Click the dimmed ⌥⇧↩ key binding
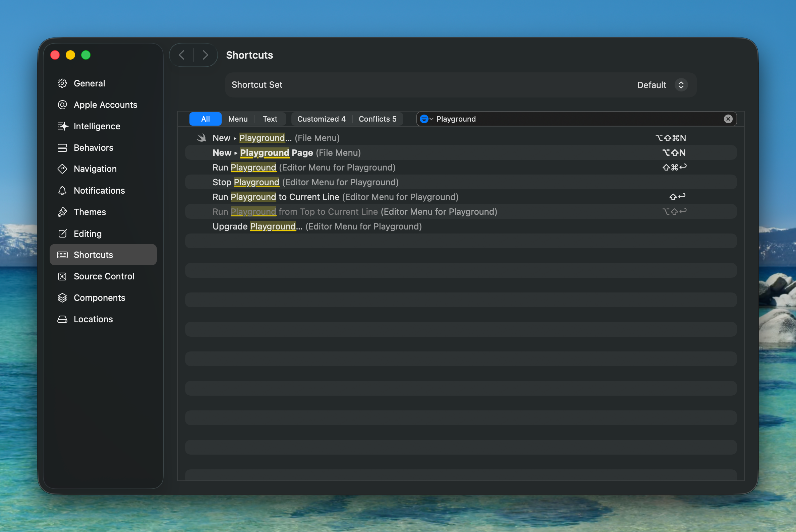 pyautogui.click(x=674, y=212)
